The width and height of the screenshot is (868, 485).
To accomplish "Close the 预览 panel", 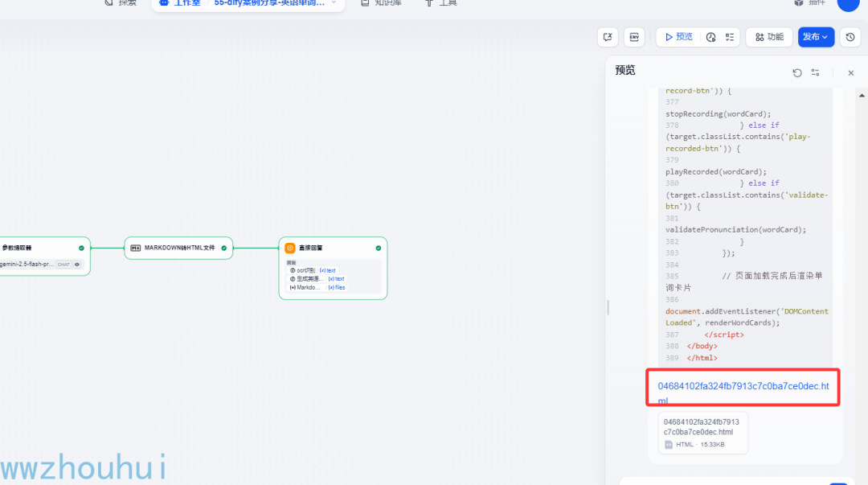I will point(851,72).
